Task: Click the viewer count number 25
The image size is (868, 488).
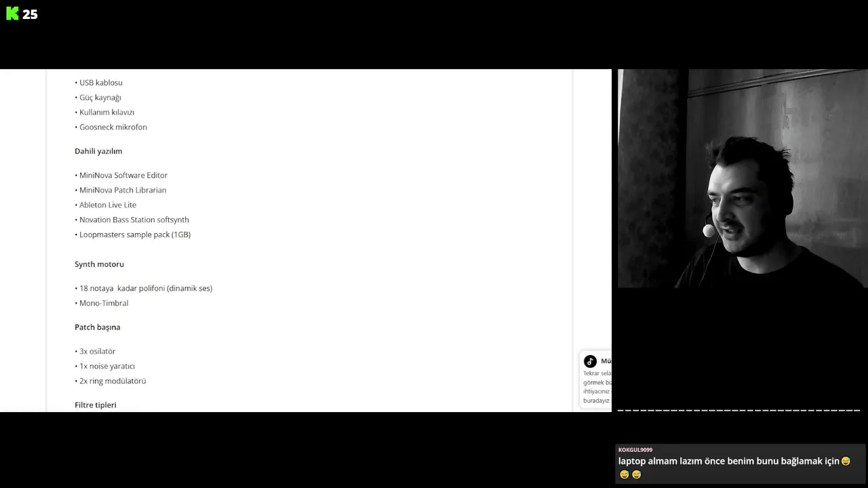Action: [x=30, y=14]
